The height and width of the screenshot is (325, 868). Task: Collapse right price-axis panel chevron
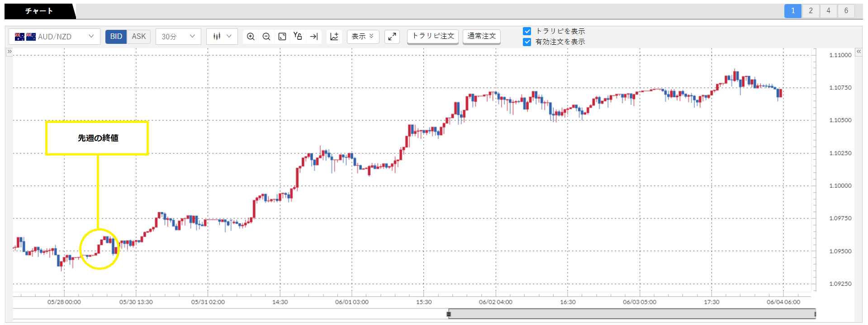[x=859, y=52]
